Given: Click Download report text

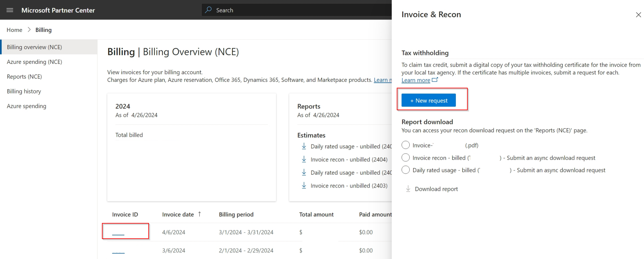Looking at the screenshot, I should pos(436,189).
